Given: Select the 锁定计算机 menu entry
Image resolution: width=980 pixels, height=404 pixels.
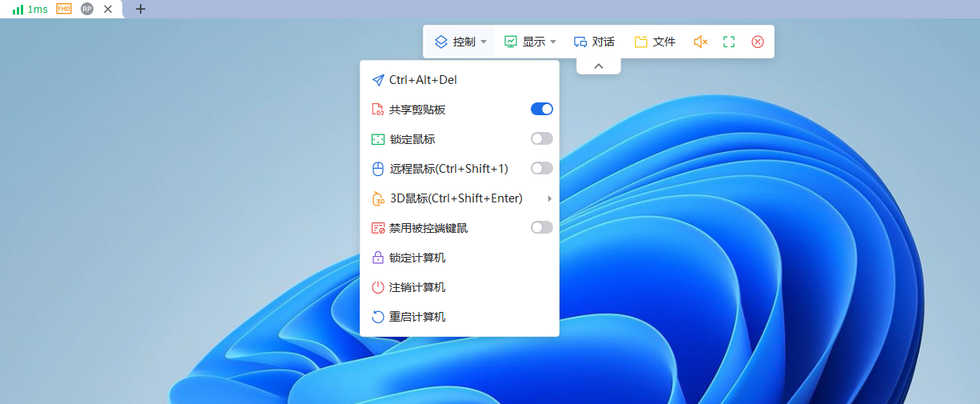Looking at the screenshot, I should 460,258.
